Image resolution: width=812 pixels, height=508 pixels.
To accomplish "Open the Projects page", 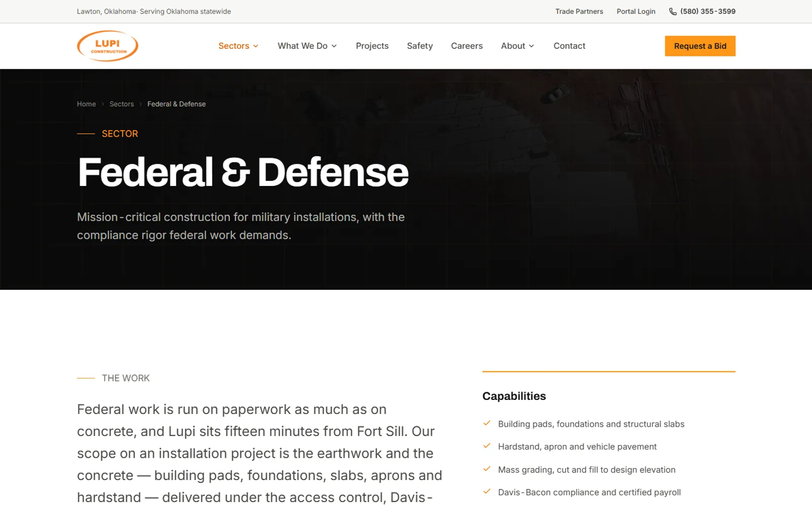I will tap(372, 46).
